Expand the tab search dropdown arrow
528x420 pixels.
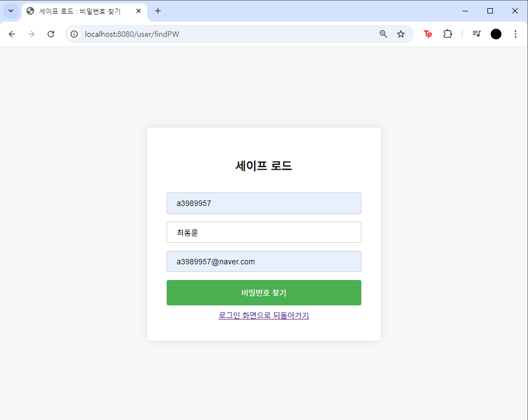(11, 11)
